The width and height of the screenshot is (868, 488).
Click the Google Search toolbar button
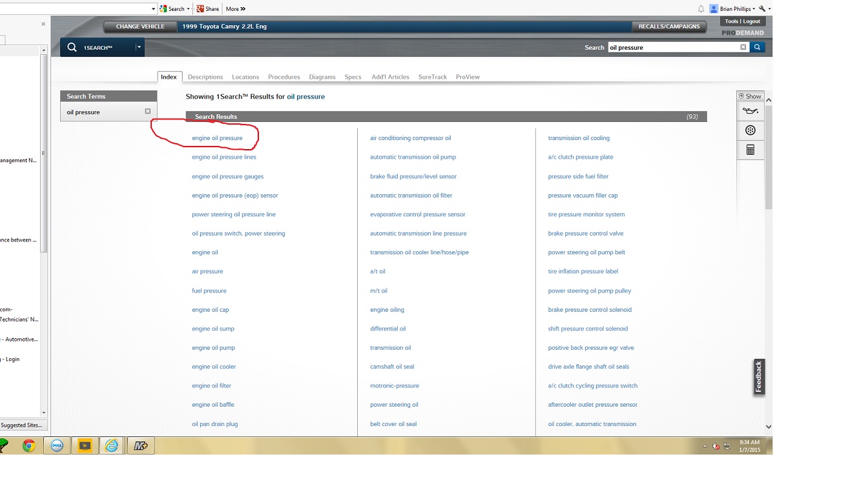coord(172,9)
